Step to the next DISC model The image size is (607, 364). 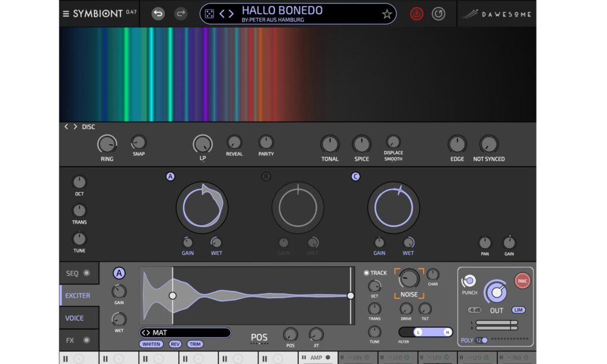pos(75,127)
